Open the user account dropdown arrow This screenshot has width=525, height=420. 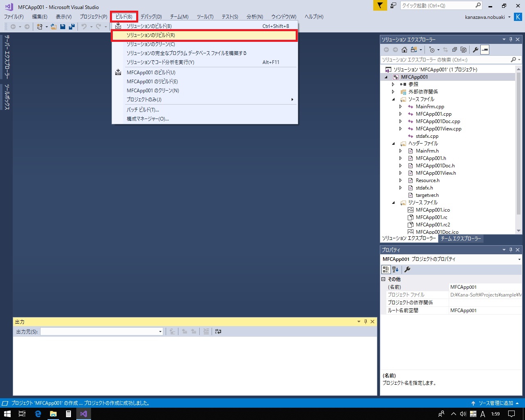pos(509,17)
